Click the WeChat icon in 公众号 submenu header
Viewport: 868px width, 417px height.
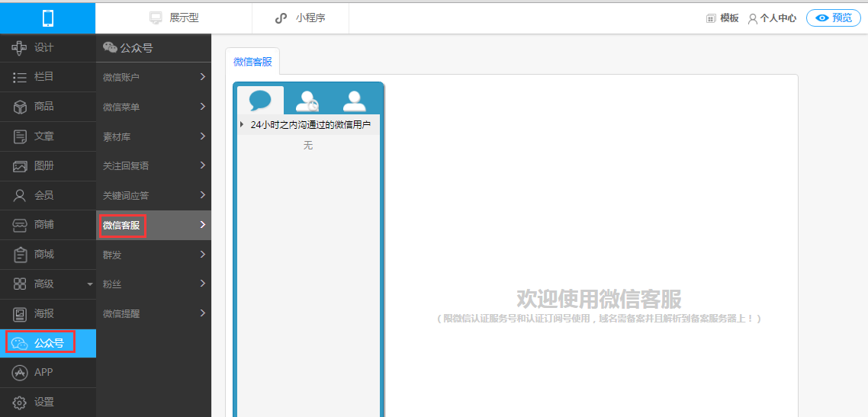pos(110,48)
